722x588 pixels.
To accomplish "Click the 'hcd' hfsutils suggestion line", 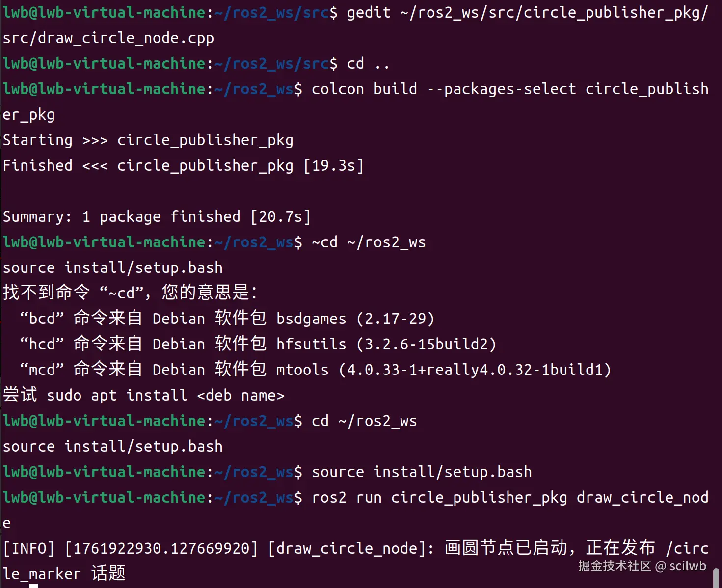I will (258, 345).
